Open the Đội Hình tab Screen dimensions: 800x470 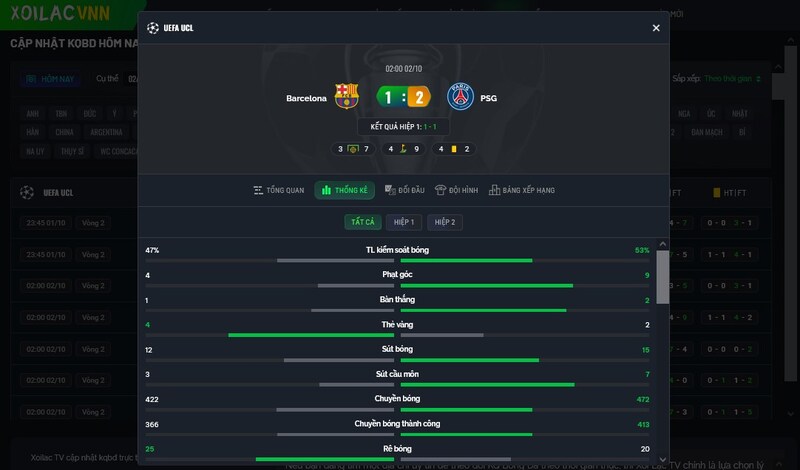(x=458, y=190)
